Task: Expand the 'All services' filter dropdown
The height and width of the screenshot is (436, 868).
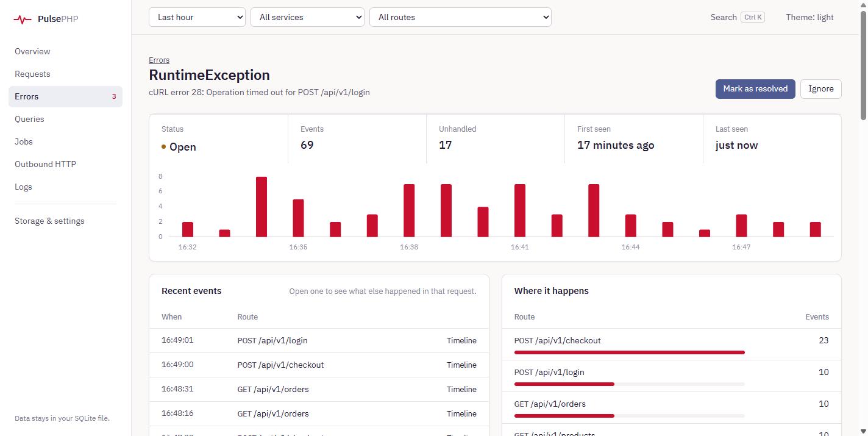Action: click(307, 17)
